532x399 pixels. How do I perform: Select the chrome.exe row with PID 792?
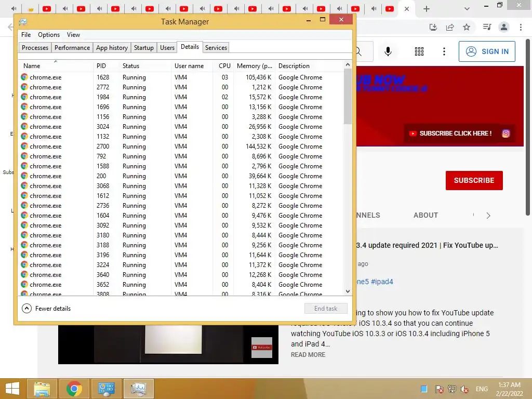[181, 156]
